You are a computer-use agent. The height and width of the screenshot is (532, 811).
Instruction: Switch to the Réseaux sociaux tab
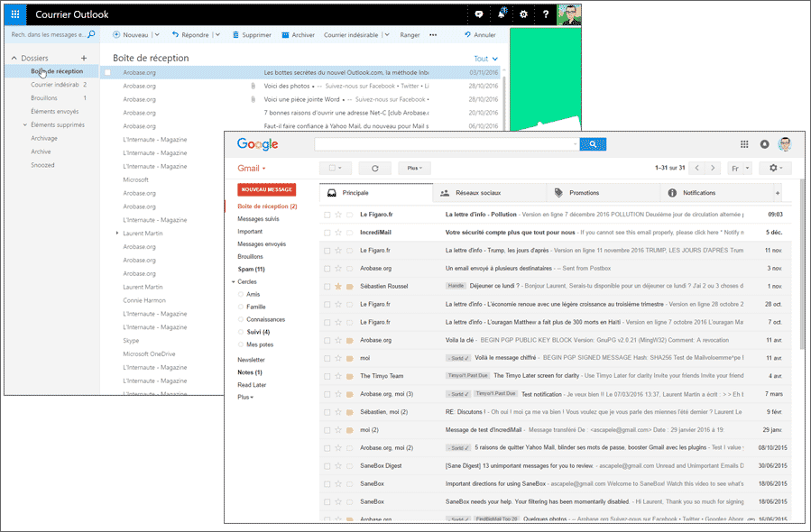tap(489, 193)
